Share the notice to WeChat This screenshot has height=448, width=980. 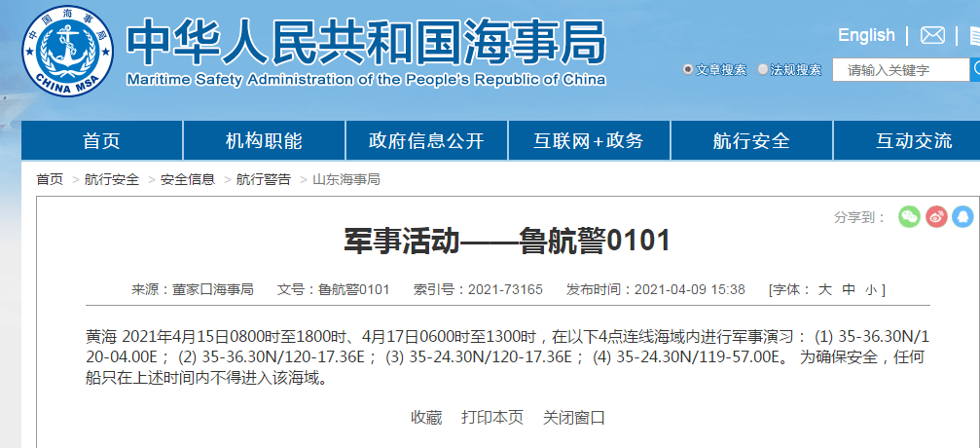[x=909, y=216]
